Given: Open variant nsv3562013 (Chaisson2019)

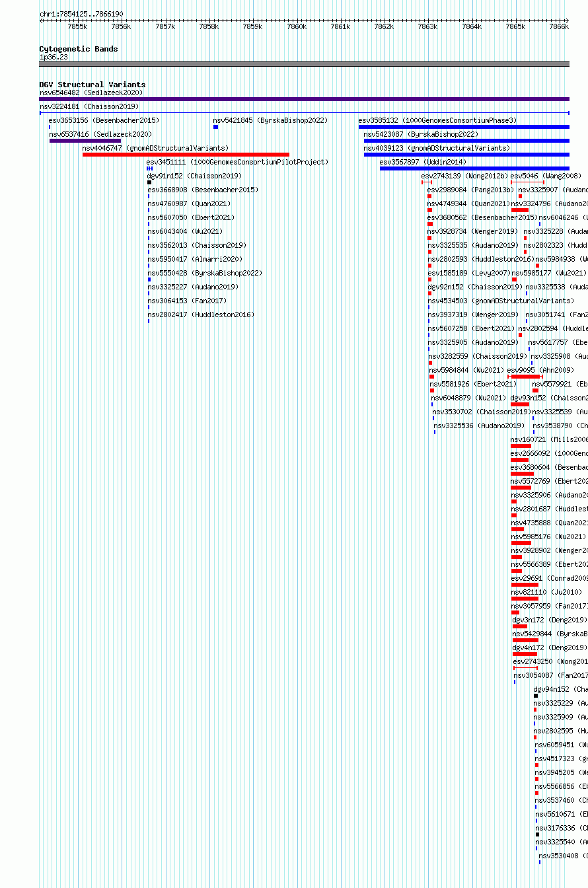Looking at the screenshot, I should coord(197,245).
